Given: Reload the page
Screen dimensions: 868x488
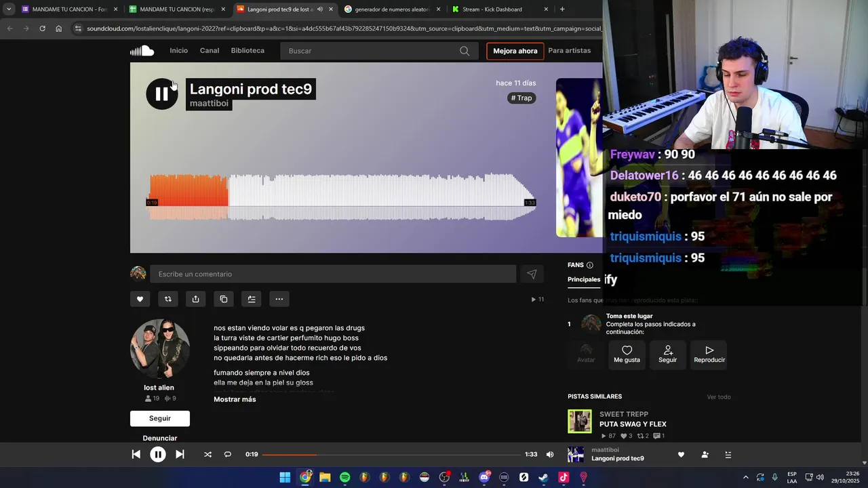Looking at the screenshot, I should tap(42, 28).
